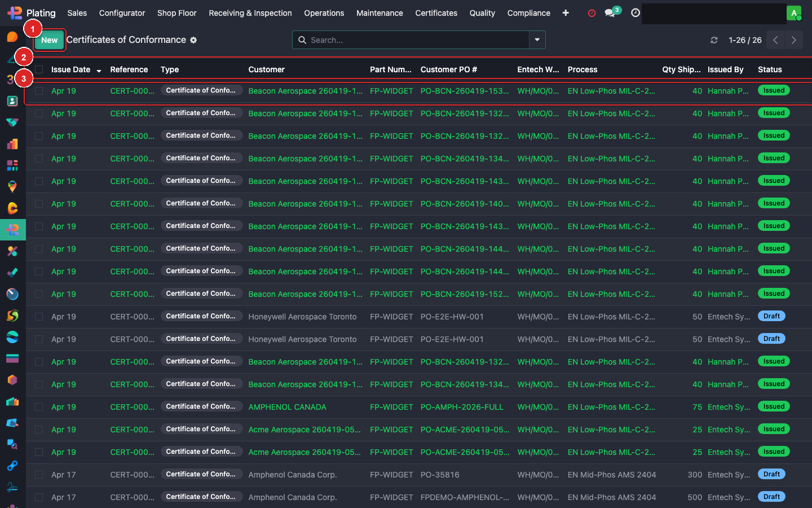Select checkbox for AMPHENOL CANADA row
Image resolution: width=812 pixels, height=508 pixels.
pyautogui.click(x=39, y=407)
